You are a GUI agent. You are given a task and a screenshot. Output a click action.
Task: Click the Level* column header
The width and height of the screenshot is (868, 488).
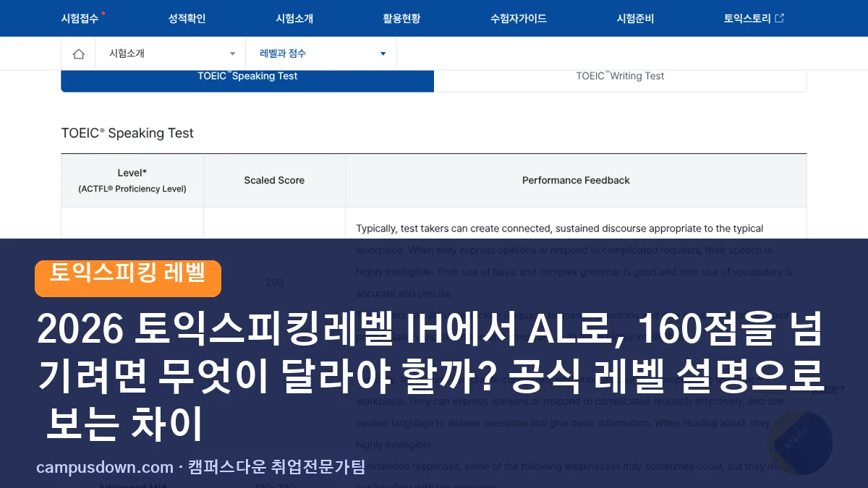tap(132, 173)
